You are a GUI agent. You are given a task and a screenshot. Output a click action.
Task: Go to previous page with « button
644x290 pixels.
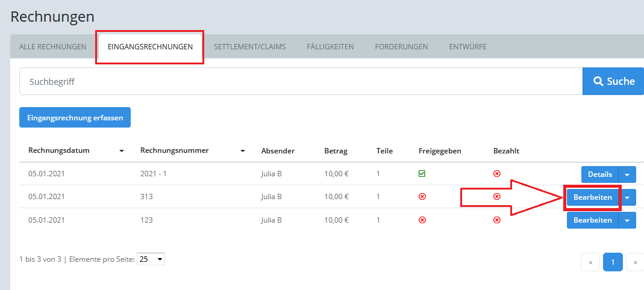[x=590, y=262]
